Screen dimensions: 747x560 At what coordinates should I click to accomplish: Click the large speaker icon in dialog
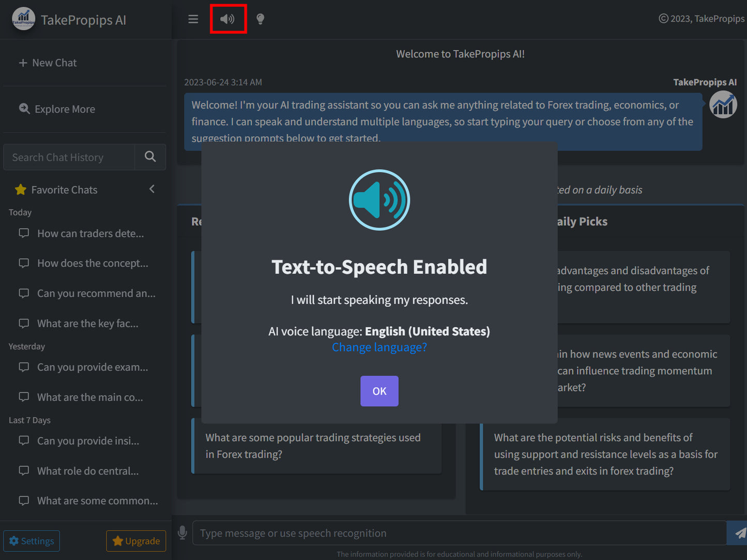coord(379,200)
